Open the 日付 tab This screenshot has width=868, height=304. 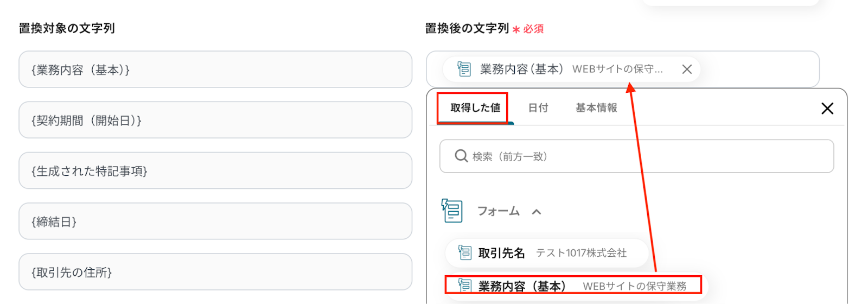(x=538, y=108)
